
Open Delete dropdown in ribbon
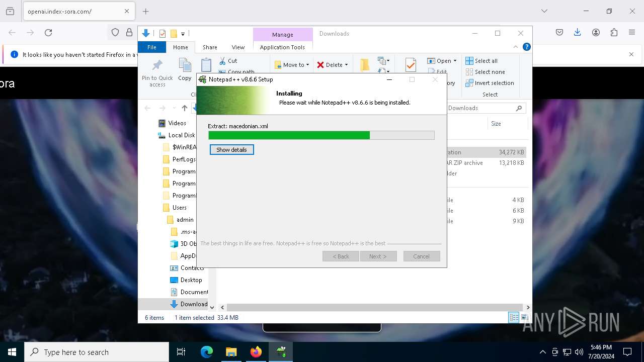coord(333,65)
